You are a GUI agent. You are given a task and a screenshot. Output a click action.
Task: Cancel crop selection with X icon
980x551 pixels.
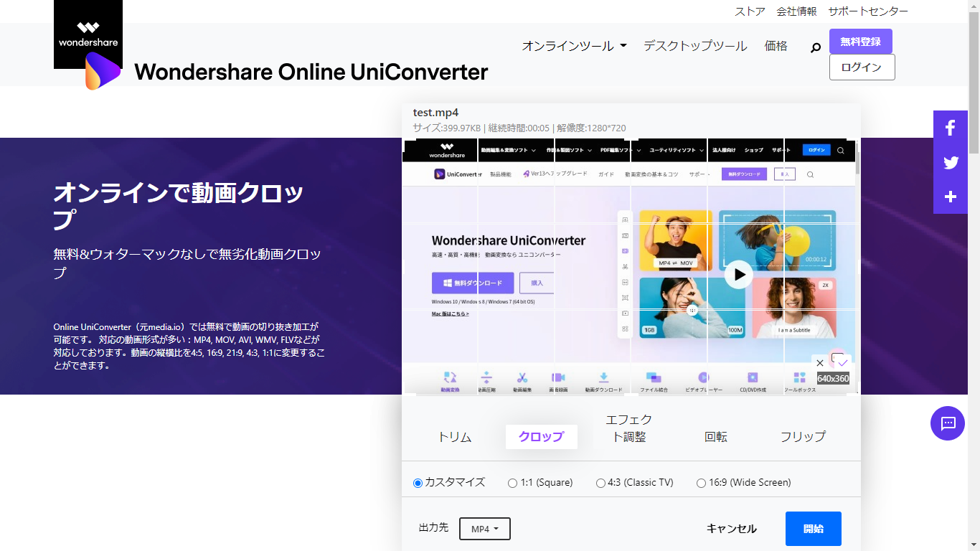[x=820, y=363]
